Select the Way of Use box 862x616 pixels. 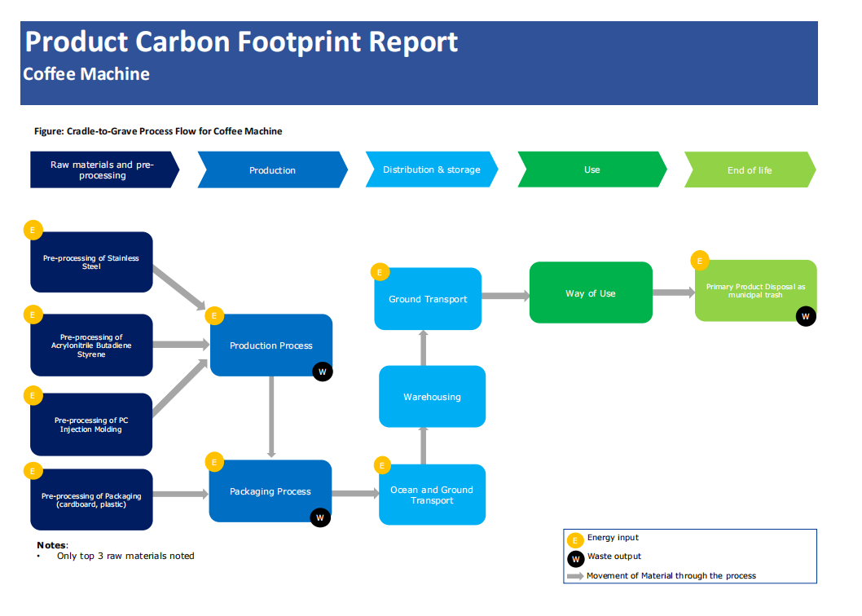(591, 293)
